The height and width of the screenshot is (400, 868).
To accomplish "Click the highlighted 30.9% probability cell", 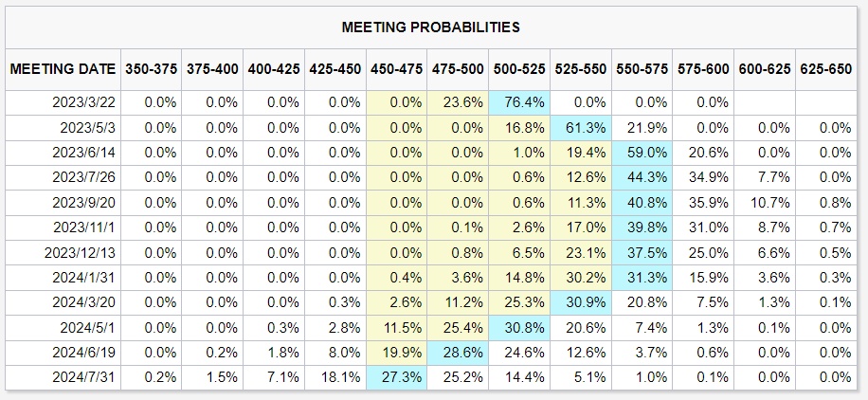I will coord(581,300).
